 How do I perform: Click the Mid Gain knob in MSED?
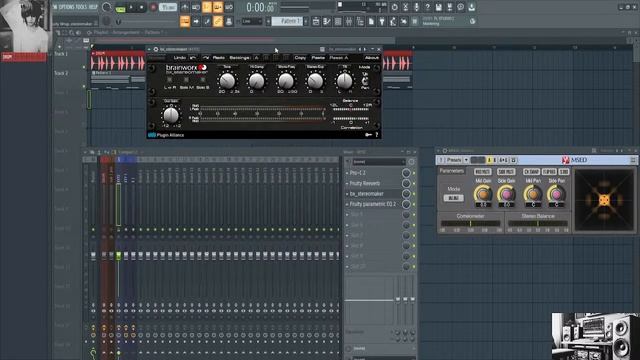[x=483, y=194]
